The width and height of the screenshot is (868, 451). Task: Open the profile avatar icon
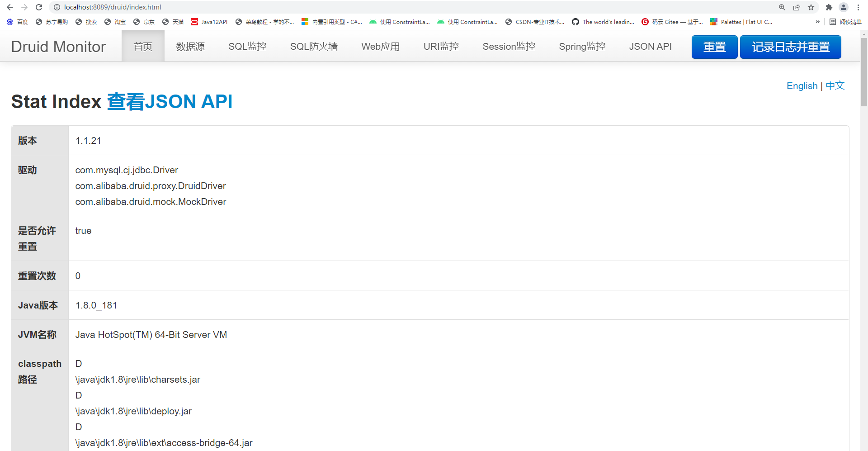844,7
